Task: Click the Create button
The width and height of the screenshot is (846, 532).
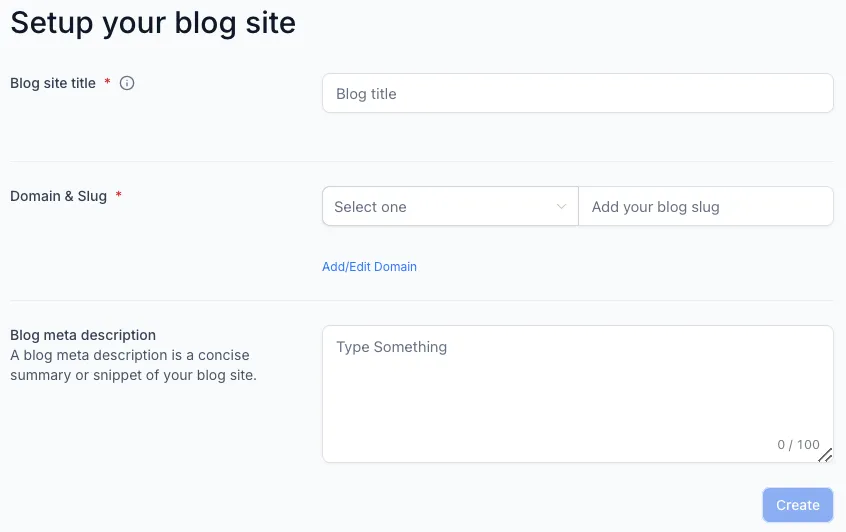Action: [798, 505]
